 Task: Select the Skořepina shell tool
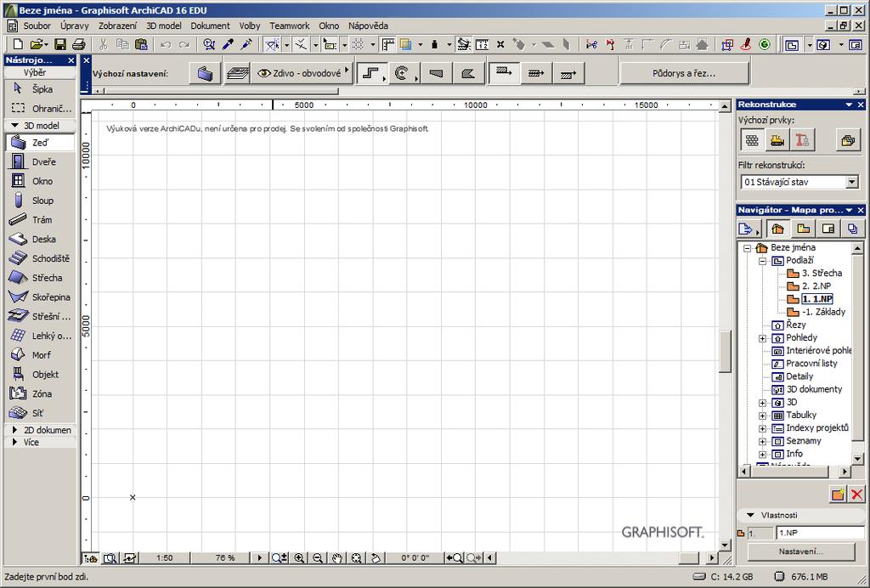(x=39, y=297)
